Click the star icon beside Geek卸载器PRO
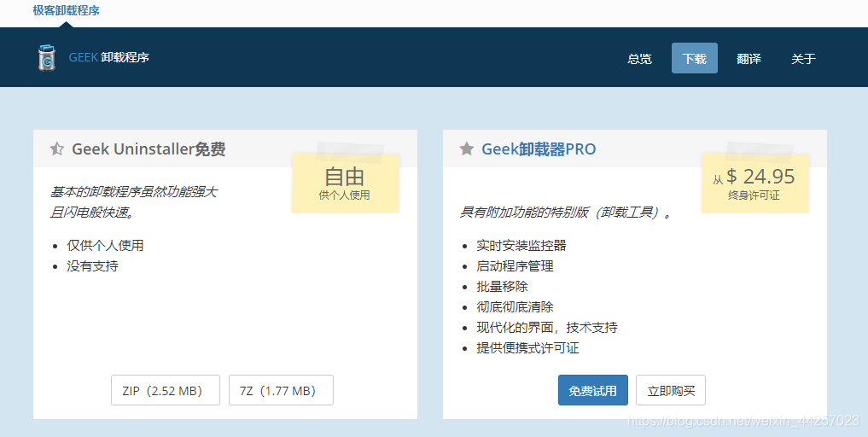The height and width of the screenshot is (437, 868). [x=467, y=149]
